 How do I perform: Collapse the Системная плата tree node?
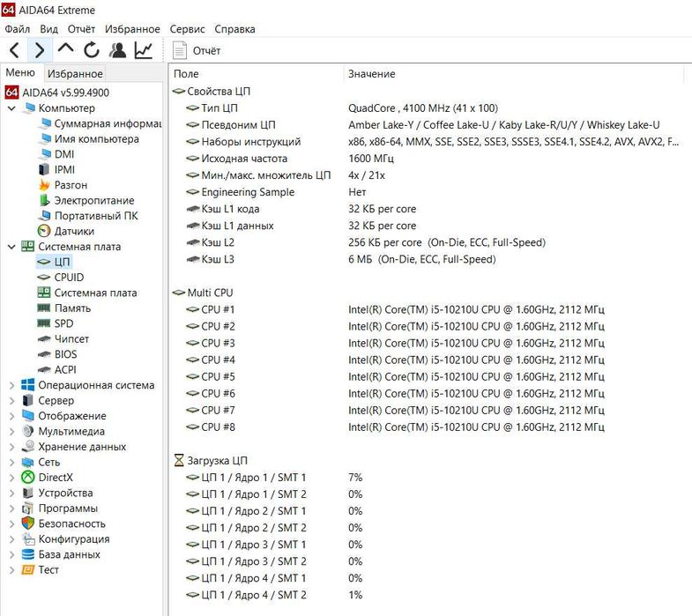point(12,247)
